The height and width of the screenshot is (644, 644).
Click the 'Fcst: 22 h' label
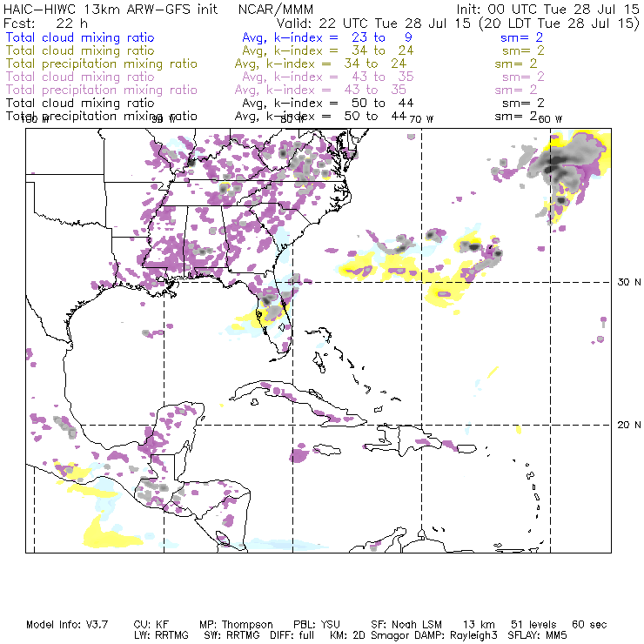click(45, 23)
